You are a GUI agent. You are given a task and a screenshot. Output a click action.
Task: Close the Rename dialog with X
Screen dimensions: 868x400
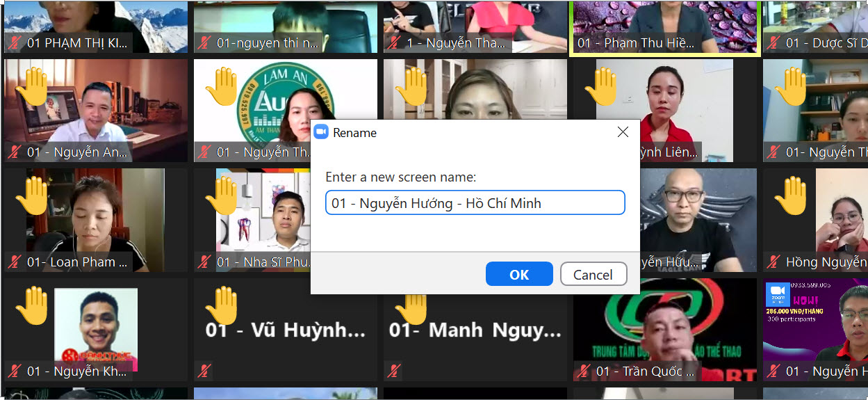[x=623, y=132]
